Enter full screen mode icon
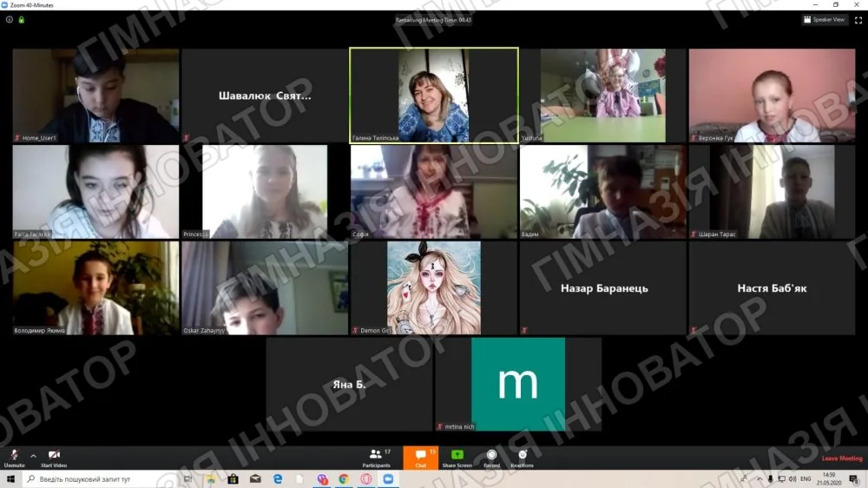 click(x=858, y=20)
